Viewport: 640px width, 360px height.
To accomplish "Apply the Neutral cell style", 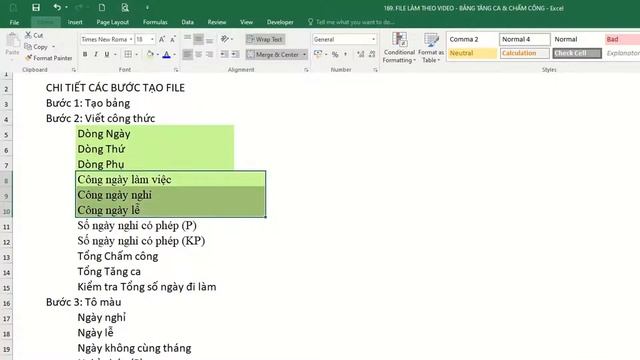I will [x=472, y=53].
